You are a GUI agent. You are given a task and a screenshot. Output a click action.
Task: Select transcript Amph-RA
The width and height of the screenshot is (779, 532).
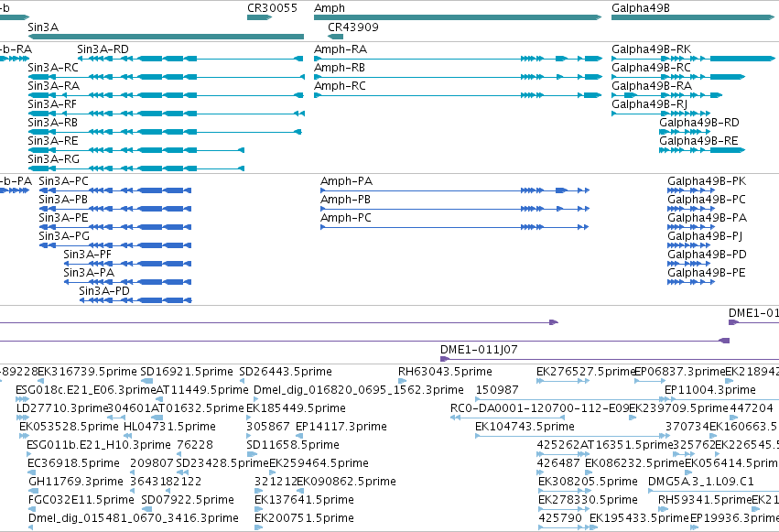[458, 59]
